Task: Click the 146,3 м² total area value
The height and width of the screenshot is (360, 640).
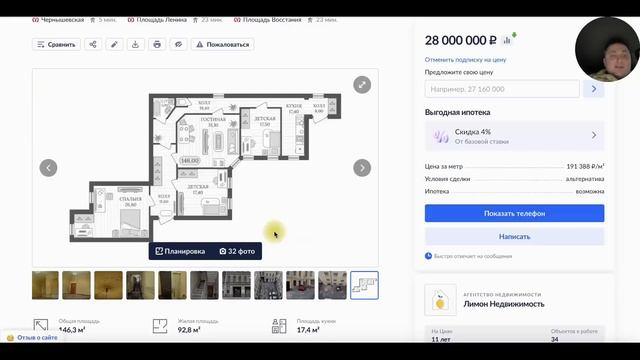Action: coord(72,330)
